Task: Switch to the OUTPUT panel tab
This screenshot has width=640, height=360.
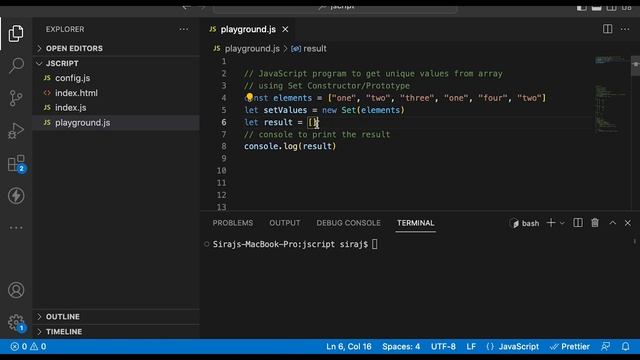Action: click(x=284, y=223)
